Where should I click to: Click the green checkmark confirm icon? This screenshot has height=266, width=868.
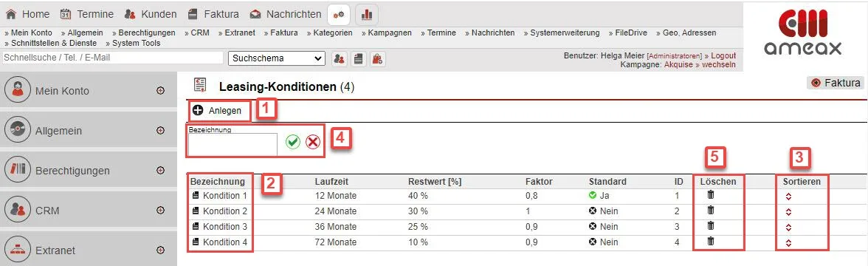293,142
